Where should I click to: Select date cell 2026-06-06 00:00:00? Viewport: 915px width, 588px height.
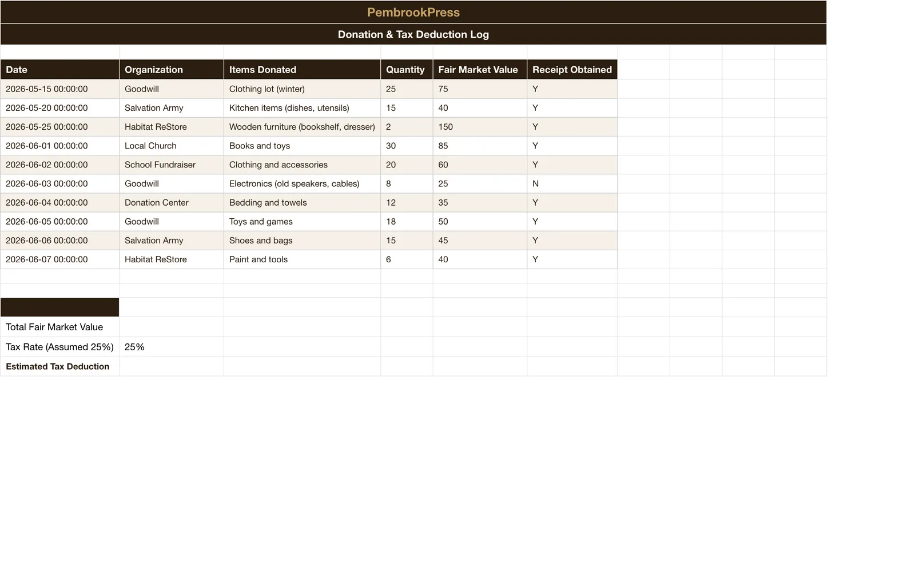(59, 240)
